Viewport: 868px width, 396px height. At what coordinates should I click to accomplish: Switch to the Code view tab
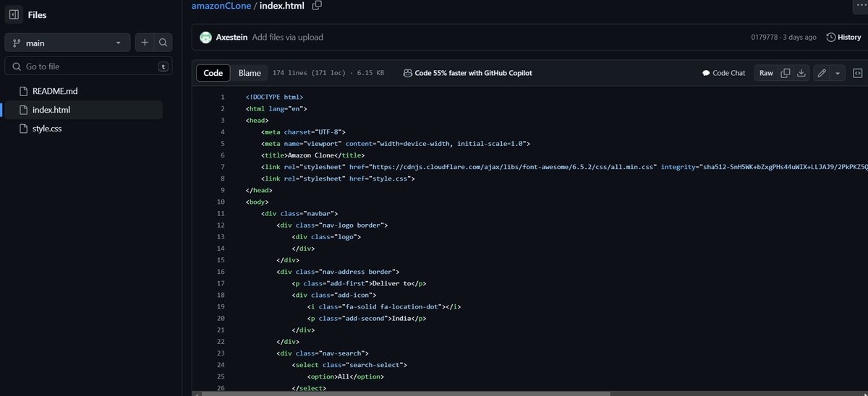tap(213, 73)
